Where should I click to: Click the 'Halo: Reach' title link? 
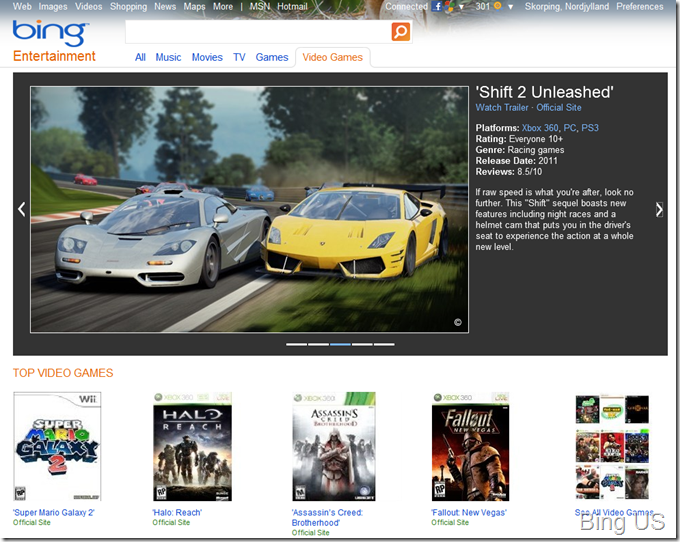point(177,513)
